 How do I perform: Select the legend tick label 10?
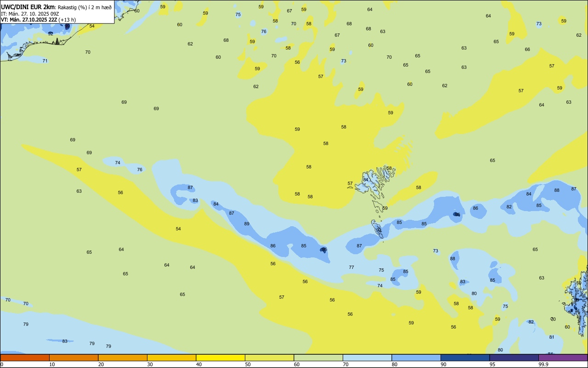(52, 364)
